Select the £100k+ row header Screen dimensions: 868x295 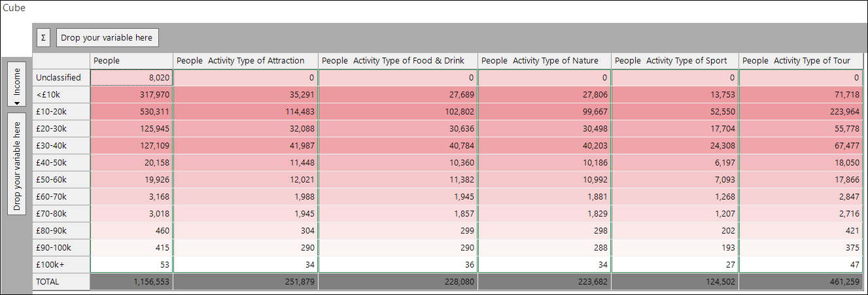61,264
